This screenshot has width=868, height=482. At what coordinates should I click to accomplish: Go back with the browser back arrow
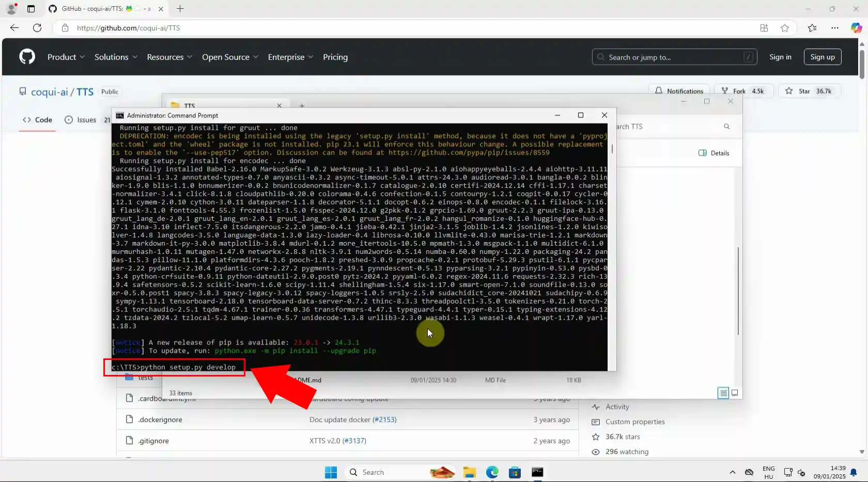coord(14,28)
